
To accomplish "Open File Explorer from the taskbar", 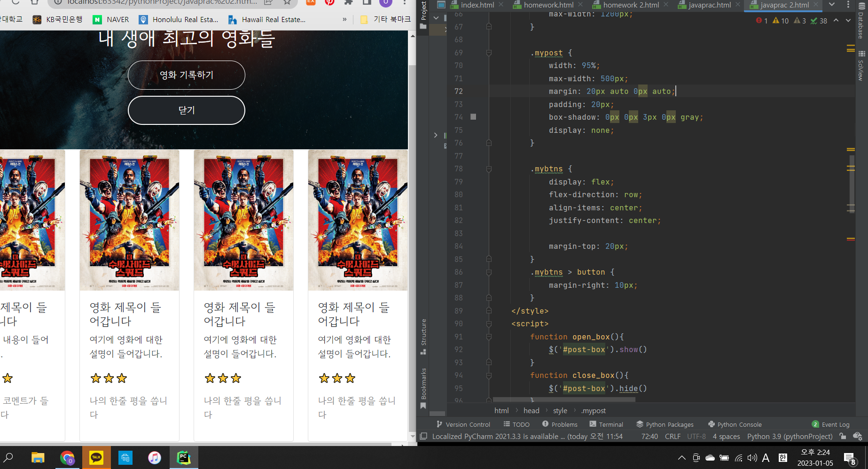I will click(x=38, y=457).
